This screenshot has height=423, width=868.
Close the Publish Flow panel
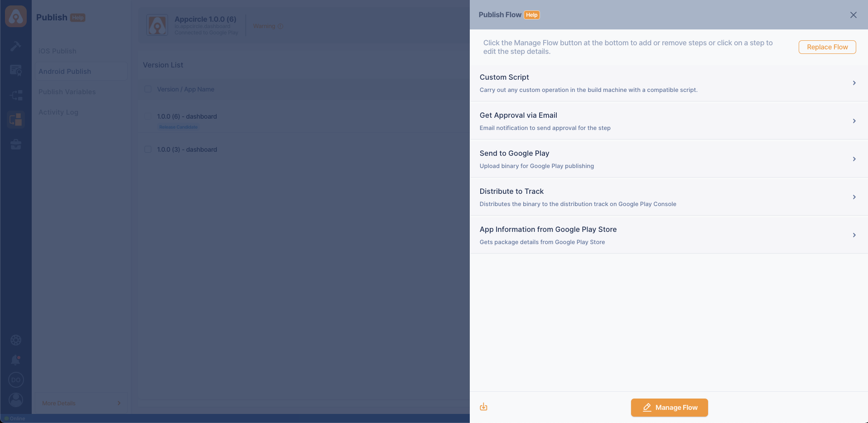(853, 15)
